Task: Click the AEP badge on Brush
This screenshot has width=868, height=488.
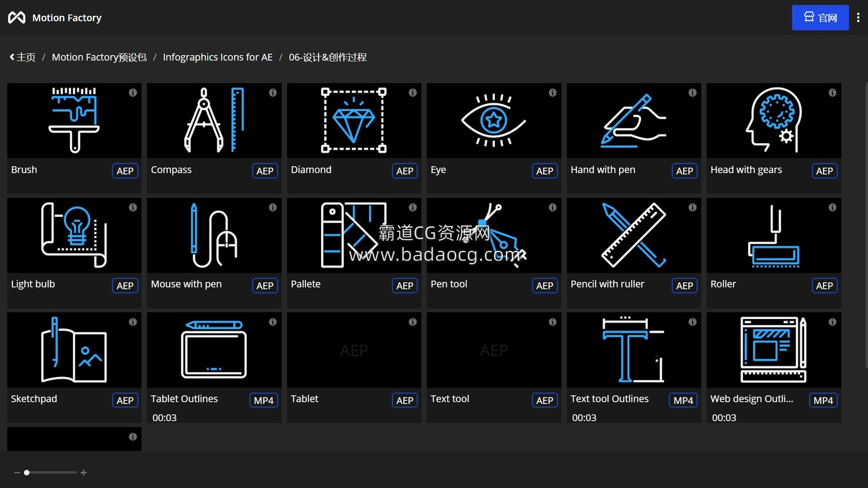Action: (125, 171)
